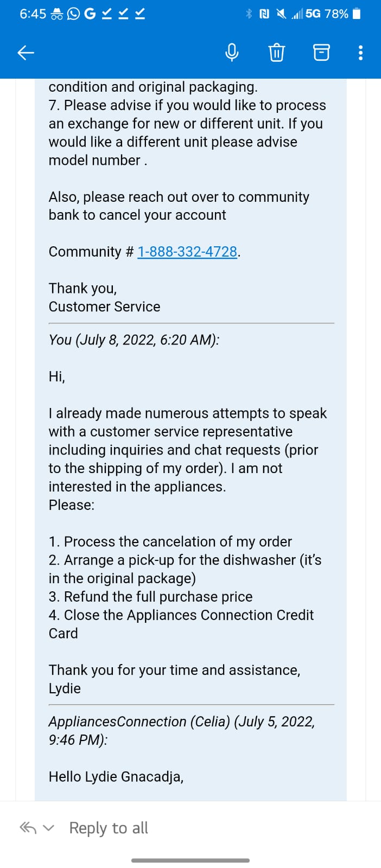Tap the 6:45 clock in status bar
Screen dimensions: 381x868
(x=33, y=14)
